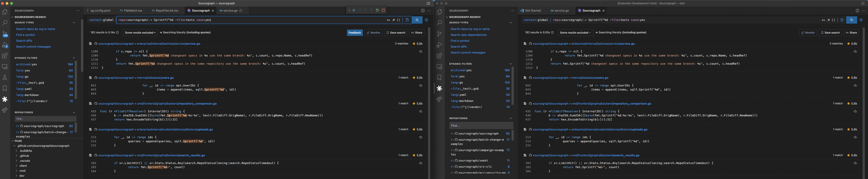Toggle structural search brackets in right search bar
This screenshot has width=868, height=179.
pyautogui.click(x=833, y=20)
